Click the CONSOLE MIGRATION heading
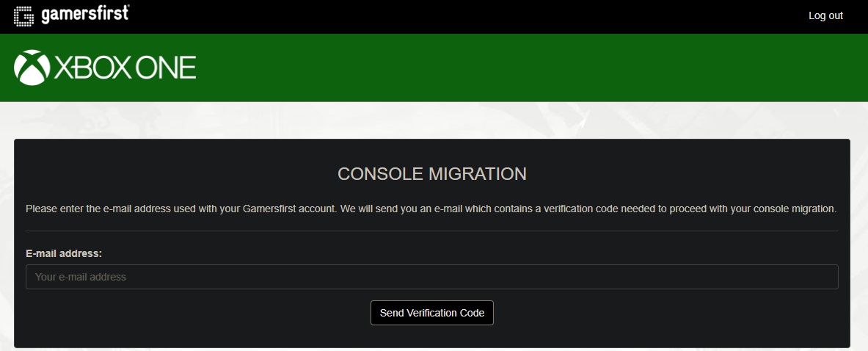The width and height of the screenshot is (868, 351). click(x=431, y=174)
